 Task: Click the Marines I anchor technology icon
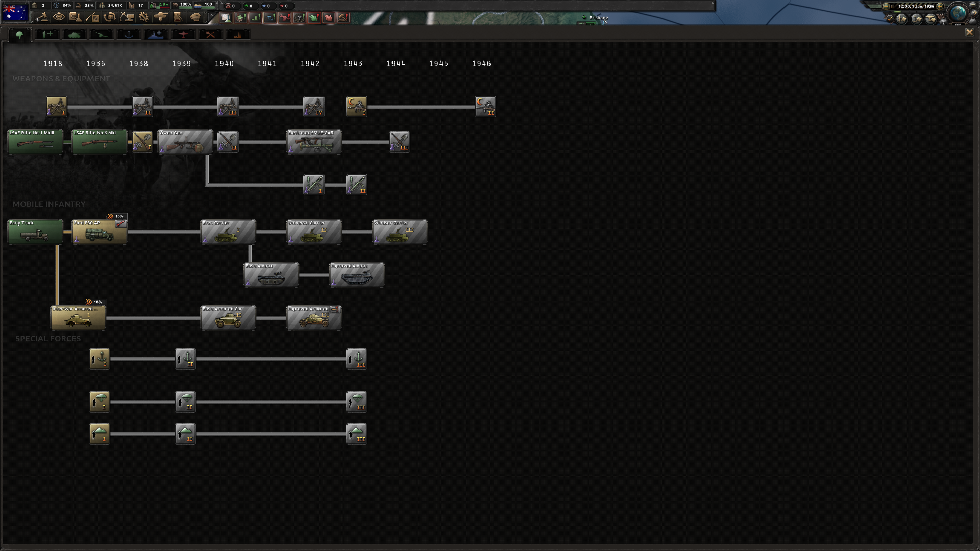point(100,359)
